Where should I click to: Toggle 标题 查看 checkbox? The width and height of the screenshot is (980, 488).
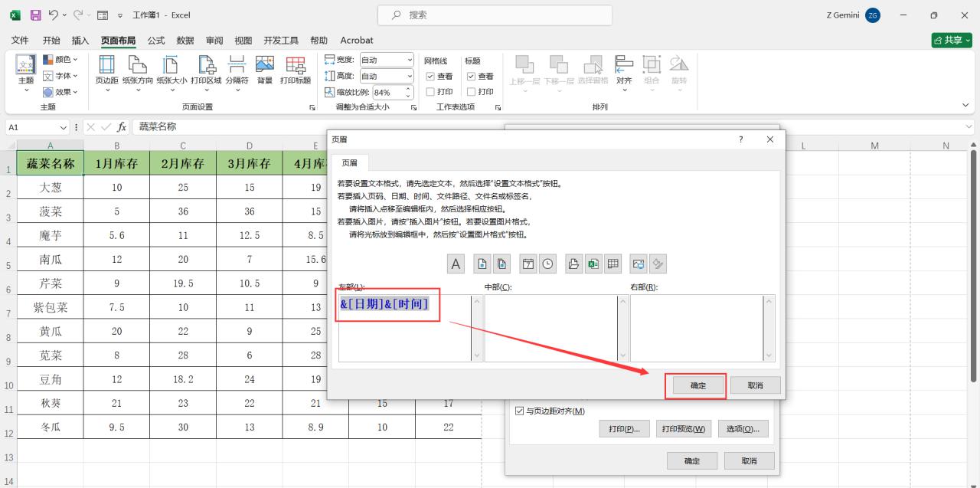472,77
